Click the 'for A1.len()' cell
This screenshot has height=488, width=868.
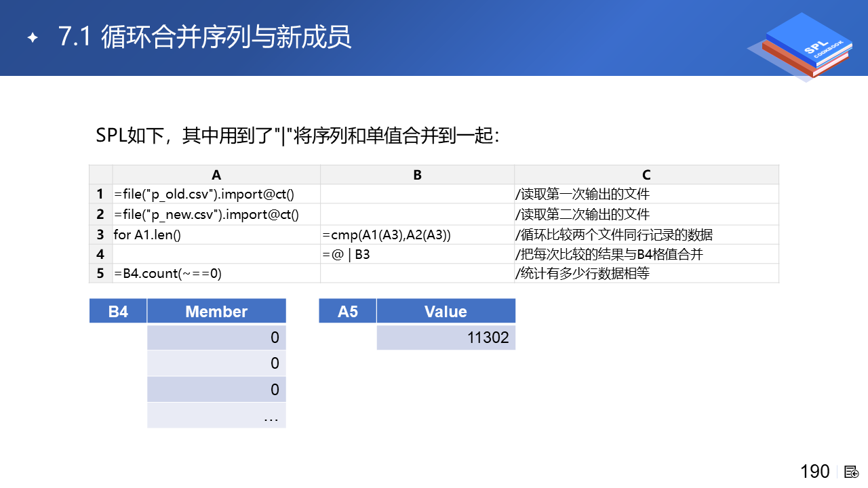click(216, 235)
